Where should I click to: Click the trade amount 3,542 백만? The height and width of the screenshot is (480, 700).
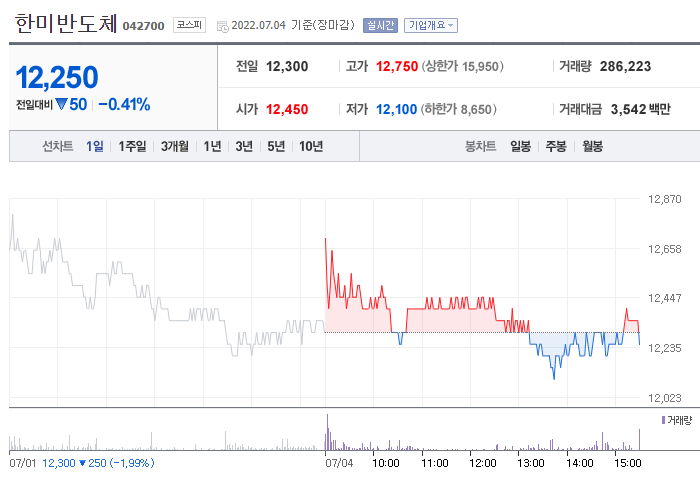pos(641,109)
